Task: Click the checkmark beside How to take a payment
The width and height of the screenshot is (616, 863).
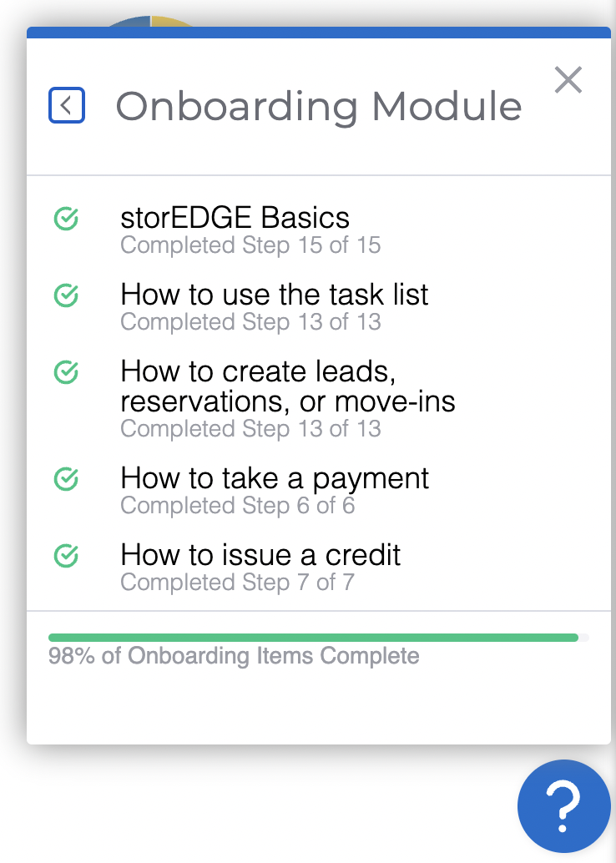Action: click(x=66, y=479)
